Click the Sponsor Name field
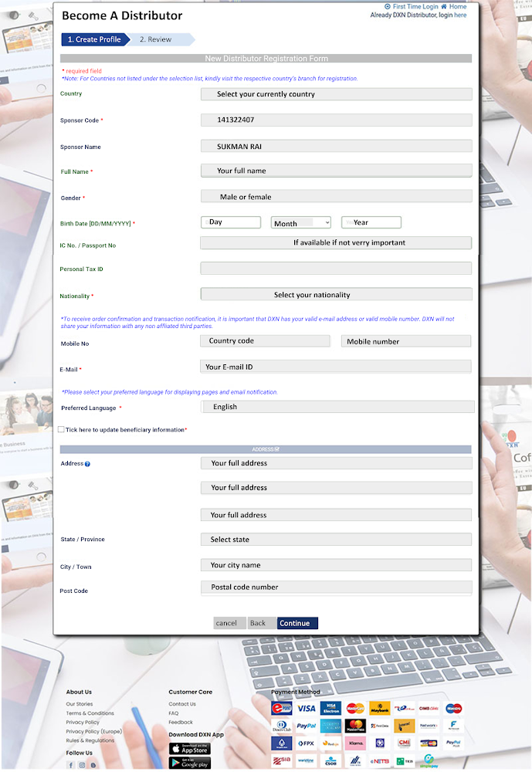The image size is (532, 772). click(x=337, y=146)
